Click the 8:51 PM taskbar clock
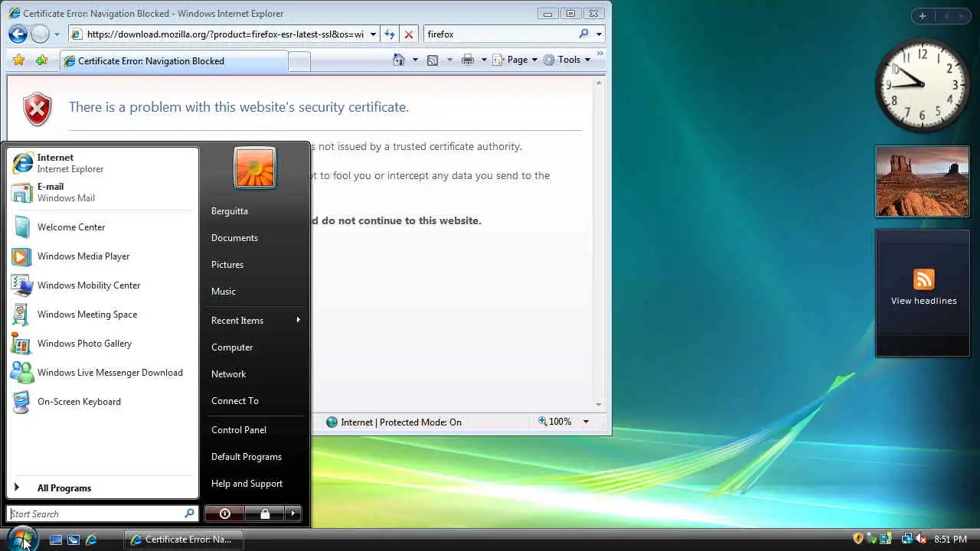 pyautogui.click(x=950, y=540)
